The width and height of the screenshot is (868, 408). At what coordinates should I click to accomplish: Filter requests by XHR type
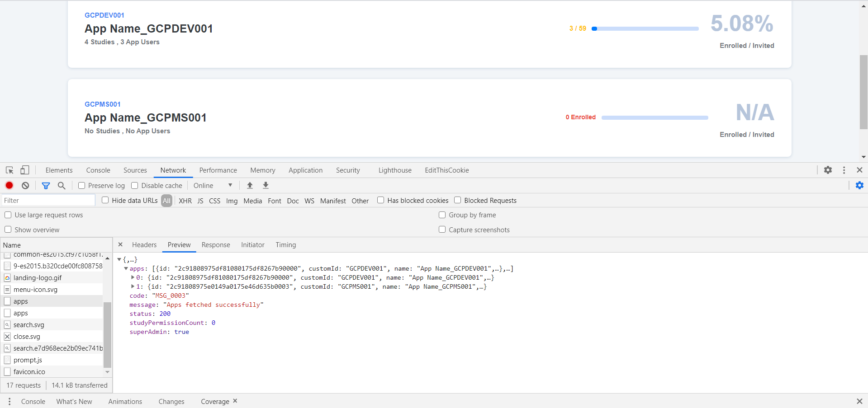click(x=185, y=201)
